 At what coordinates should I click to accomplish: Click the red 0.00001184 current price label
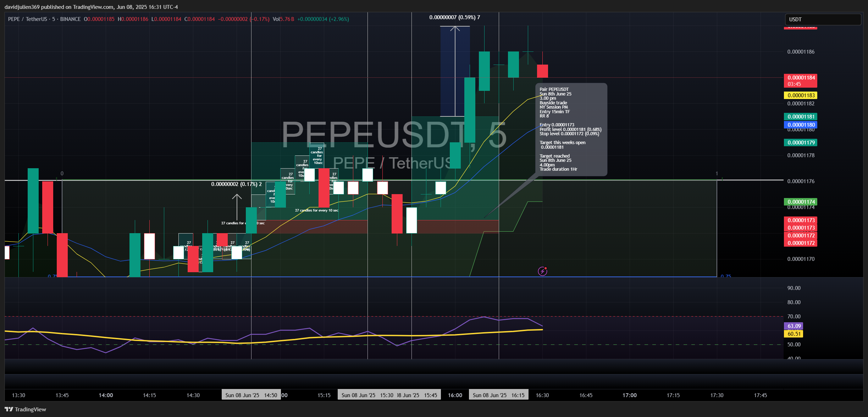800,78
